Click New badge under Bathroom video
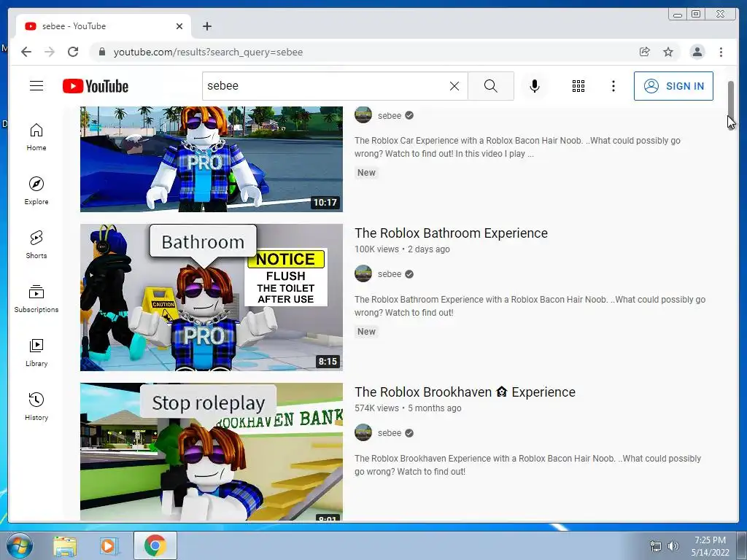747x560 pixels. 366,332
